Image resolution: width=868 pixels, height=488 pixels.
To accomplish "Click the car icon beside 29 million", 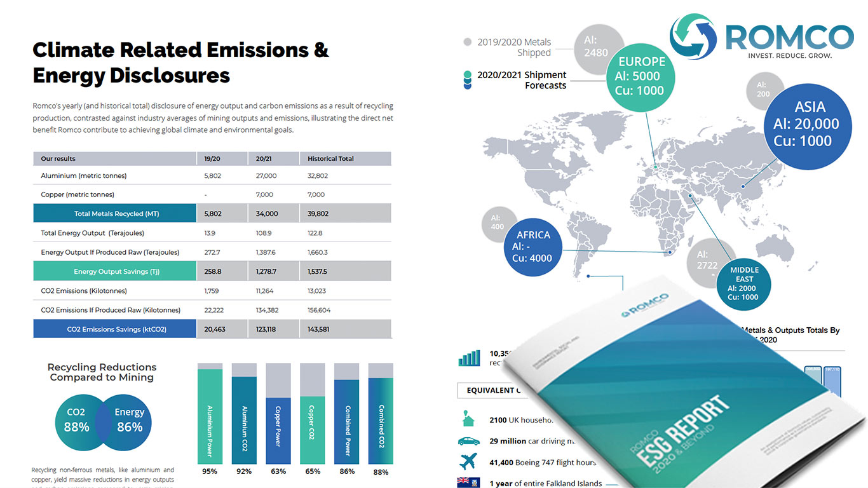I will pyautogui.click(x=468, y=441).
